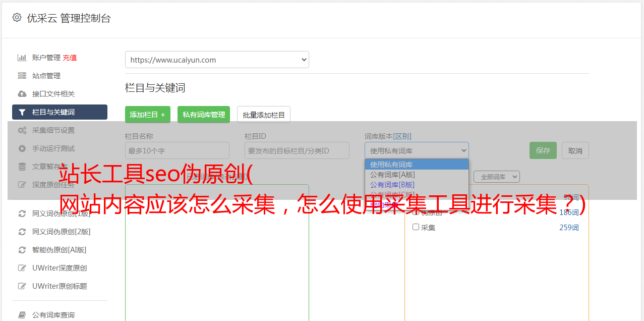Open 采集细节设置 via its gears icon
Image resolution: width=644 pixels, height=321 pixels.
click(22, 130)
